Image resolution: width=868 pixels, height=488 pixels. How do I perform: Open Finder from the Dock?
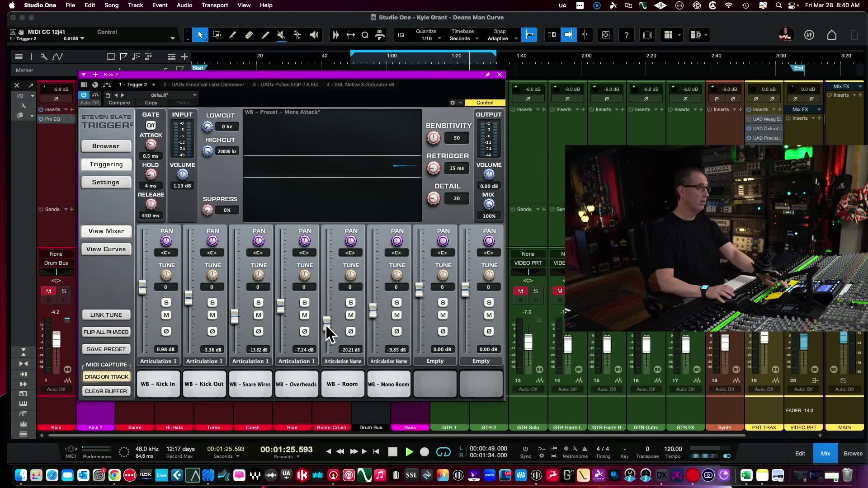[x=21, y=475]
